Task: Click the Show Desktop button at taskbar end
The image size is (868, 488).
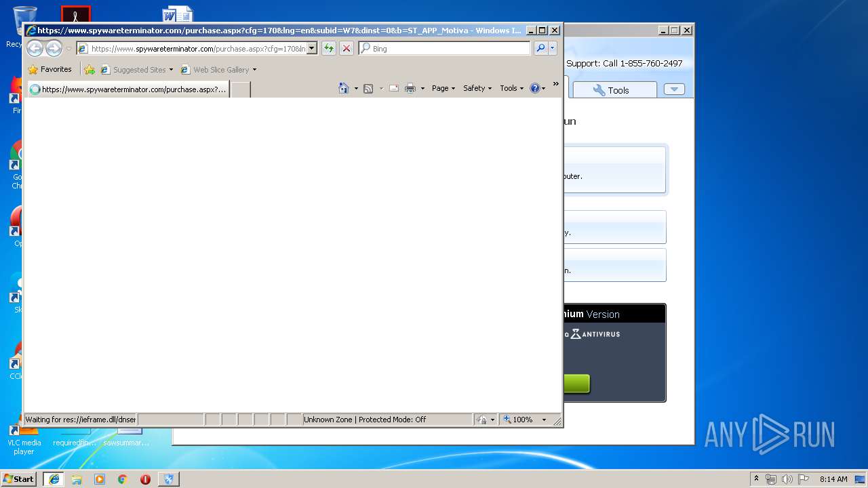Action: click(x=861, y=479)
